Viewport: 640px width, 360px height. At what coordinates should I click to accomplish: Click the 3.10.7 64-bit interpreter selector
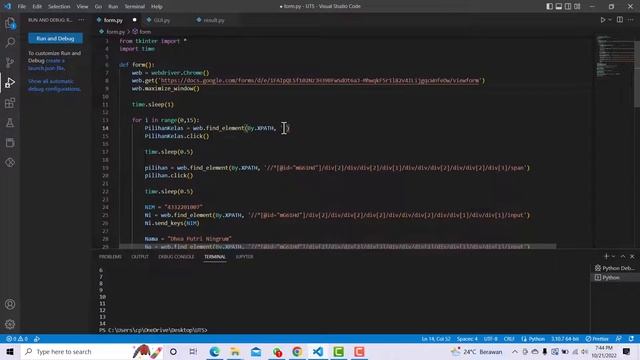[x=565, y=339]
